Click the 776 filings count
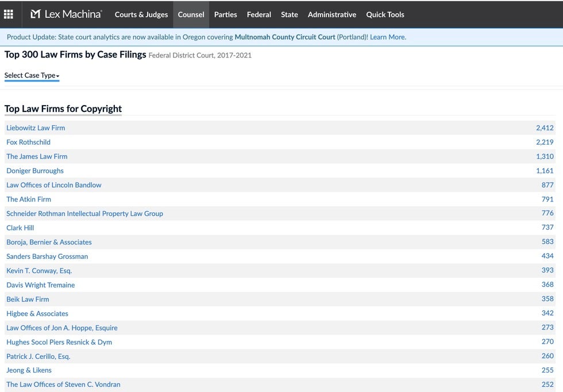 point(547,213)
